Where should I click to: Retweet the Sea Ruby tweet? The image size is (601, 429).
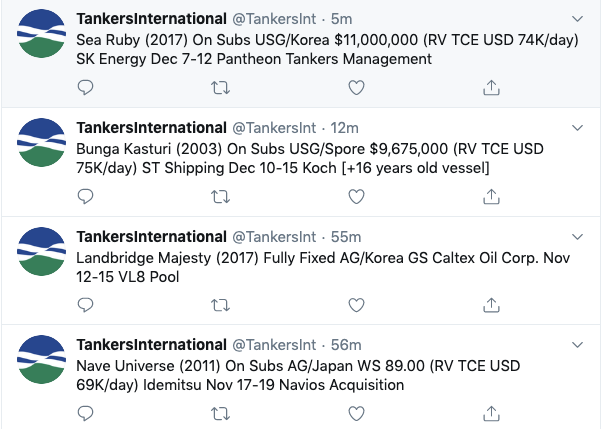click(220, 88)
